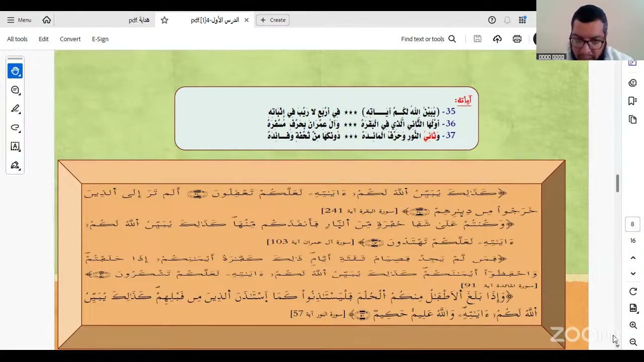Open the Bookmarks panel
Image resolution: width=644 pixels, height=362 pixels.
click(633, 101)
